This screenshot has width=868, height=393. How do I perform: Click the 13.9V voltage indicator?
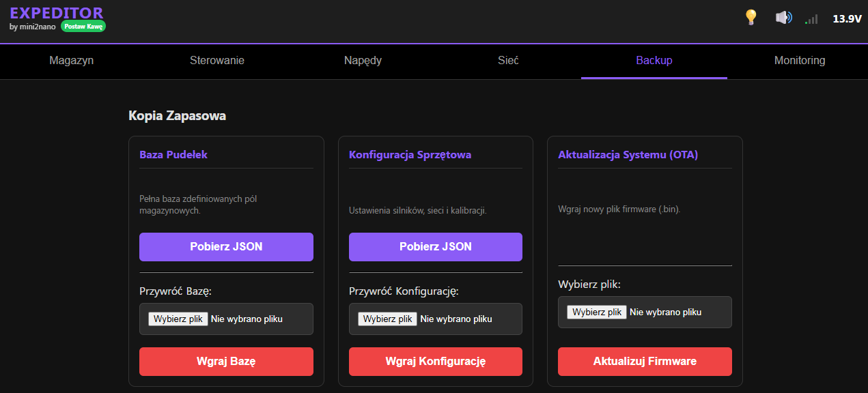[847, 19]
